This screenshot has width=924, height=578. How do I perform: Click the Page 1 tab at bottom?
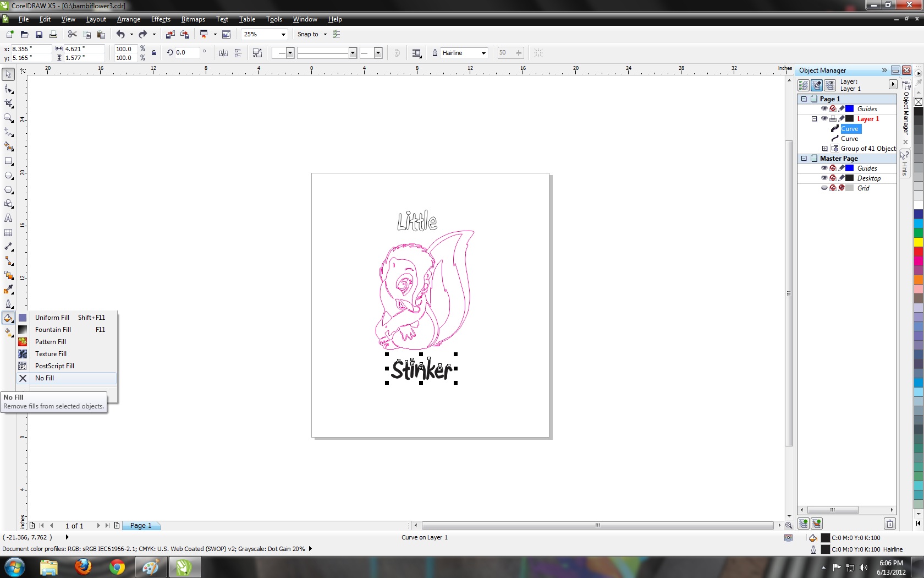(141, 526)
